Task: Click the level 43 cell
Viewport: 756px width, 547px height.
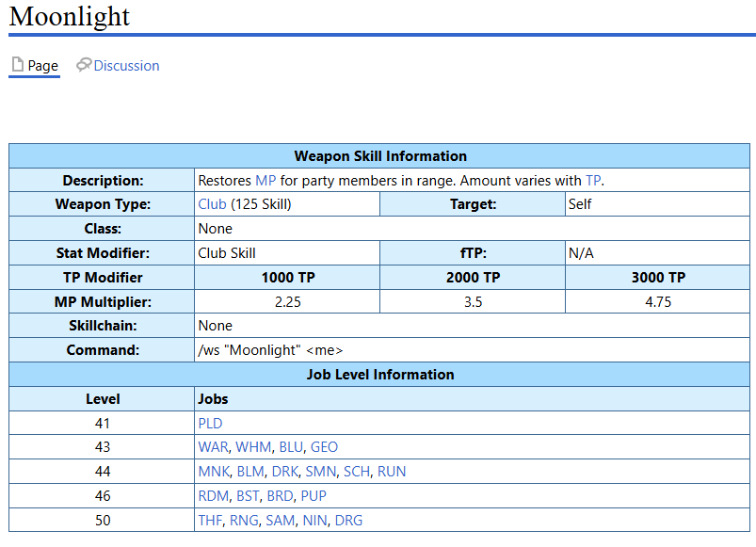Action: coord(103,447)
